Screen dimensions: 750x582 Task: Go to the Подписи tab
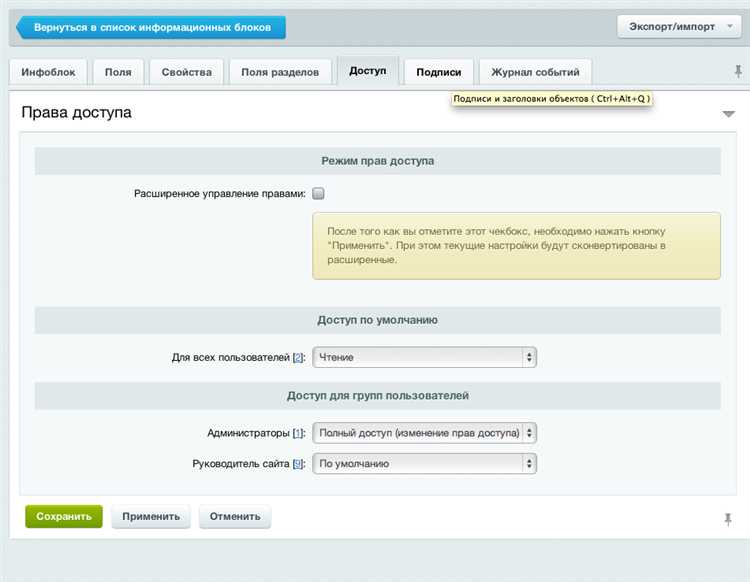[439, 72]
